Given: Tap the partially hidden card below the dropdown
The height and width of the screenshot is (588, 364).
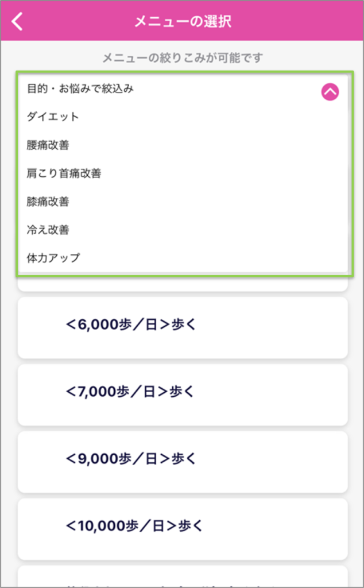Looking at the screenshot, I should tap(183, 284).
